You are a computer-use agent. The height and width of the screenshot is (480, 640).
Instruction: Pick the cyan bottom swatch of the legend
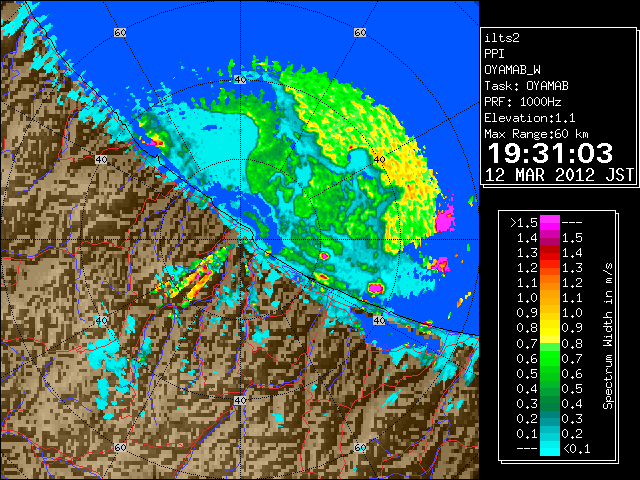[550, 448]
